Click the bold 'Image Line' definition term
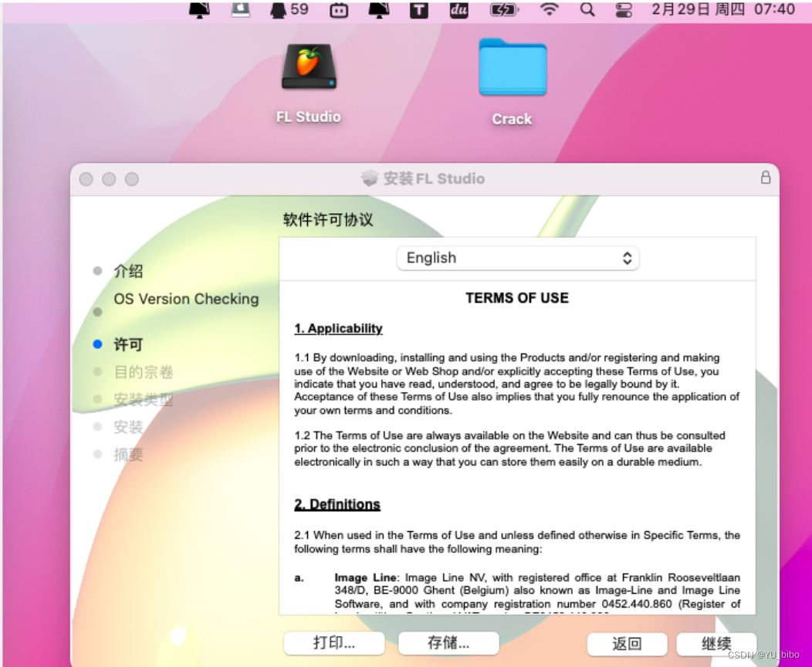Viewport: 812px width, 667px height. tap(366, 577)
